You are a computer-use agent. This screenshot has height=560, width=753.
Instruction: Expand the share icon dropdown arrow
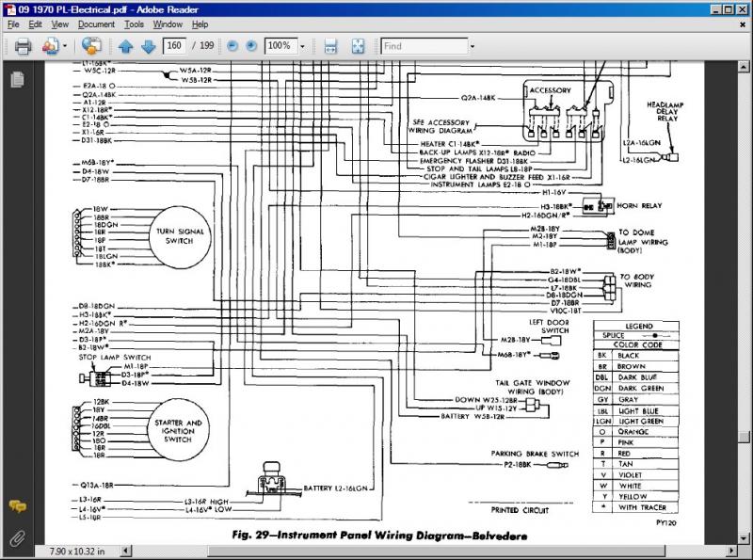[65, 46]
